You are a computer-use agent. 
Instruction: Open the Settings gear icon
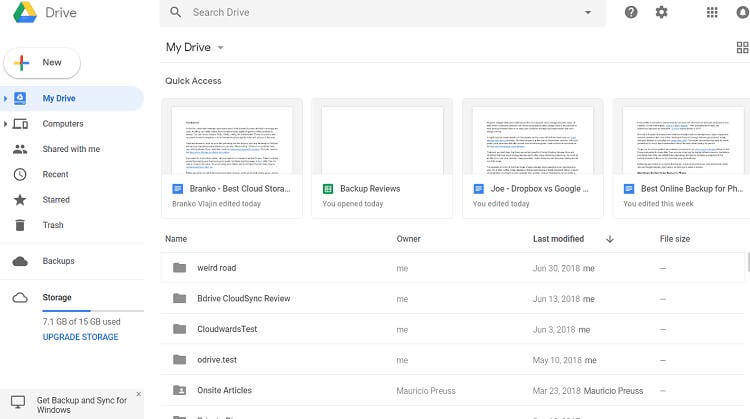(x=661, y=12)
